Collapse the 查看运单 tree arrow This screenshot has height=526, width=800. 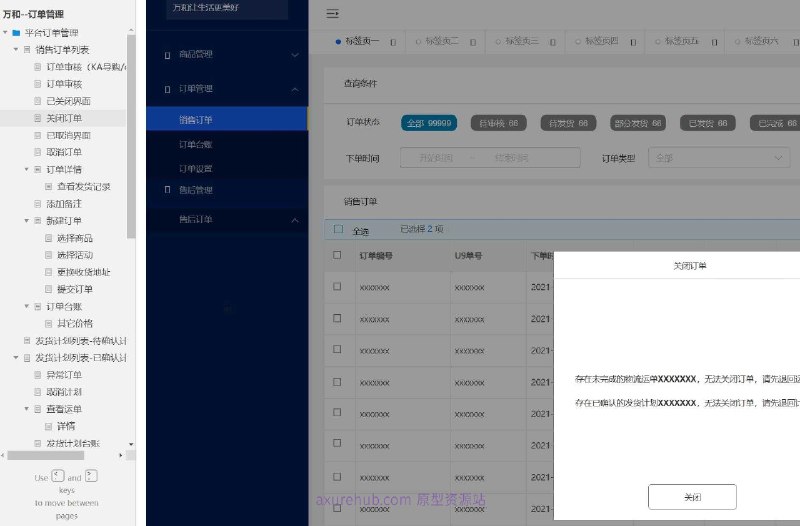(27, 409)
